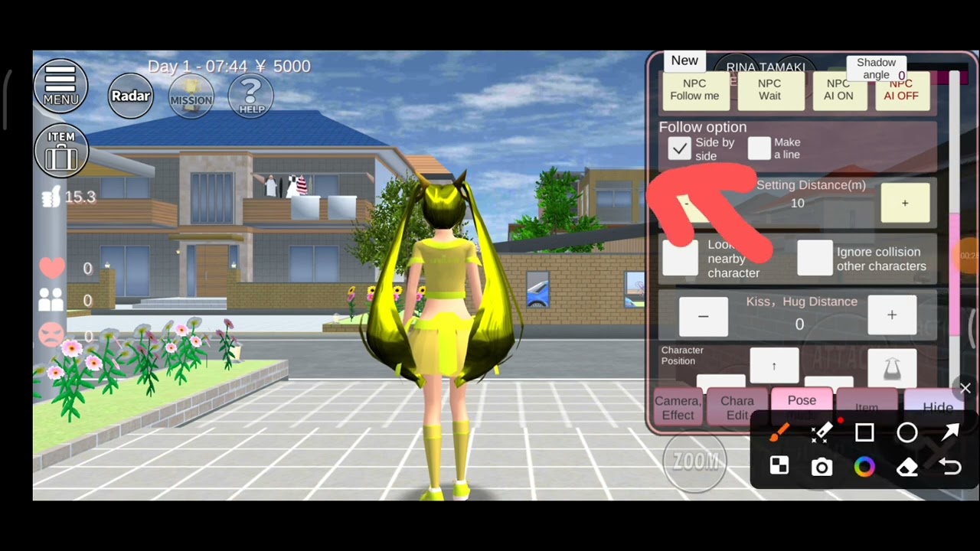Select the eraser tool

point(907,467)
